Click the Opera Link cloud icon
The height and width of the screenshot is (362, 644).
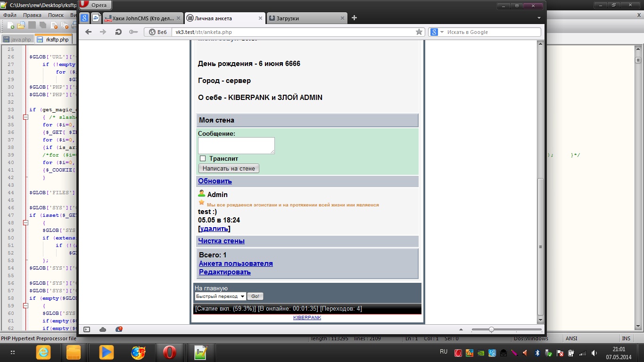(103, 329)
